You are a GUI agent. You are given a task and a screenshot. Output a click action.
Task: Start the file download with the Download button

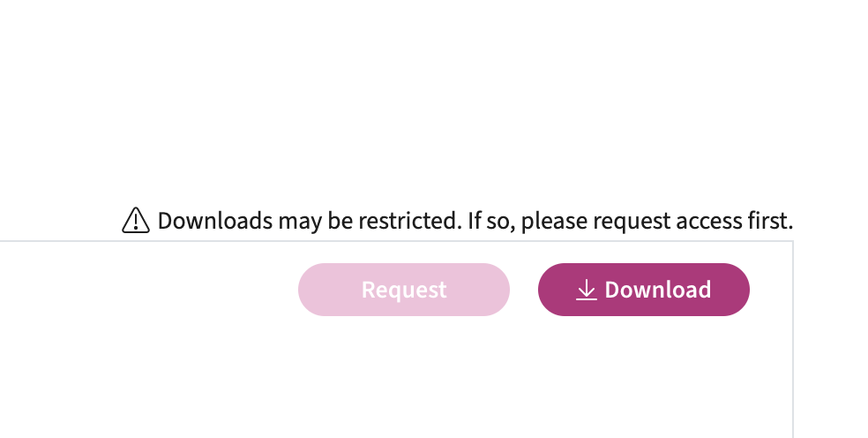click(644, 290)
